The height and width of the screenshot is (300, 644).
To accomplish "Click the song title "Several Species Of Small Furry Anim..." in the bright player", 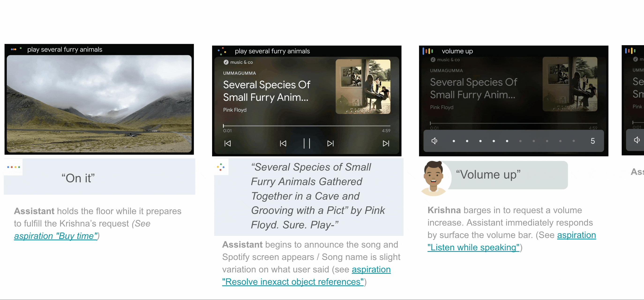I will point(266,91).
